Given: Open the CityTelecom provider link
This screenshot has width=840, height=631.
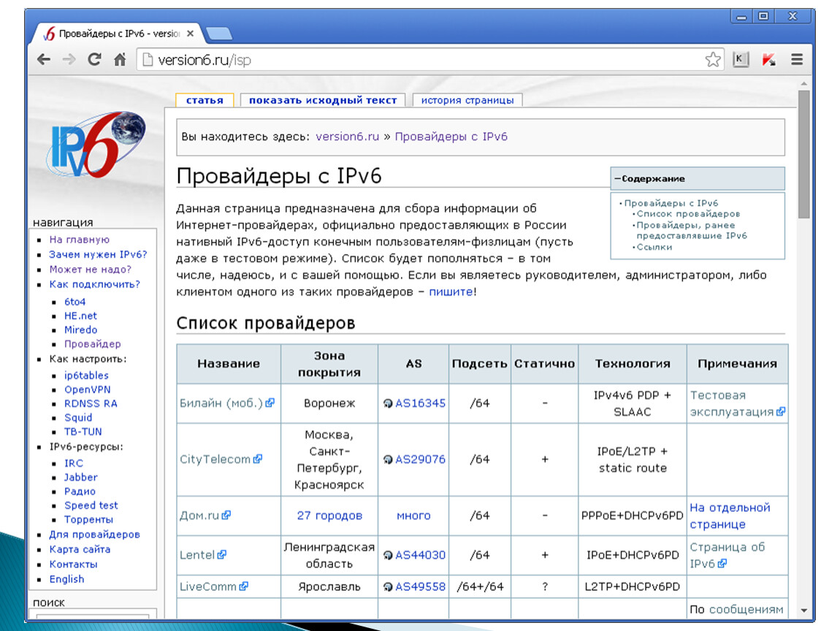Looking at the screenshot, I should point(215,459).
